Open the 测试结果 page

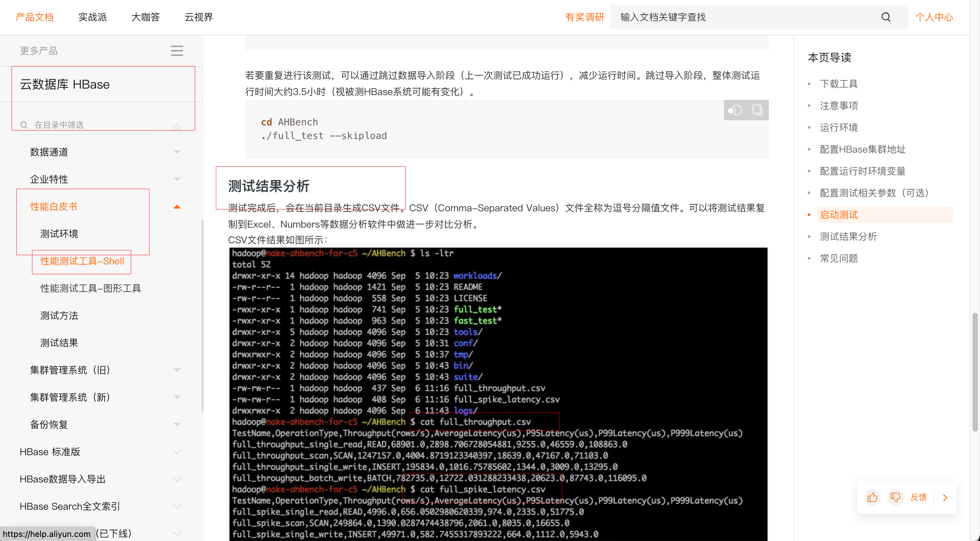[59, 343]
